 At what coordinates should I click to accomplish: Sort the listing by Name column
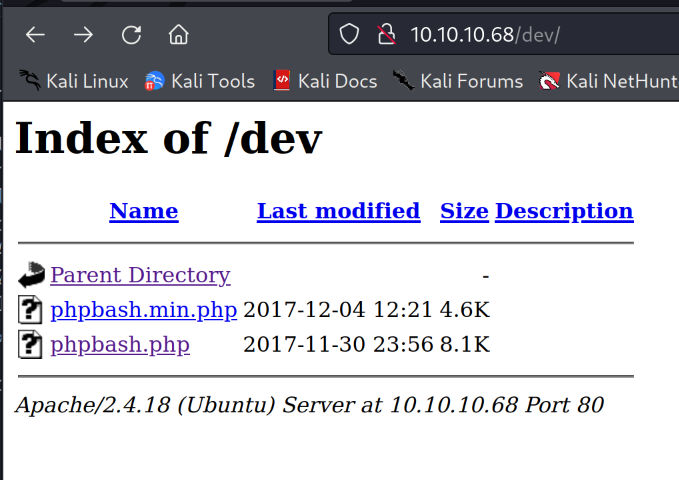click(144, 211)
